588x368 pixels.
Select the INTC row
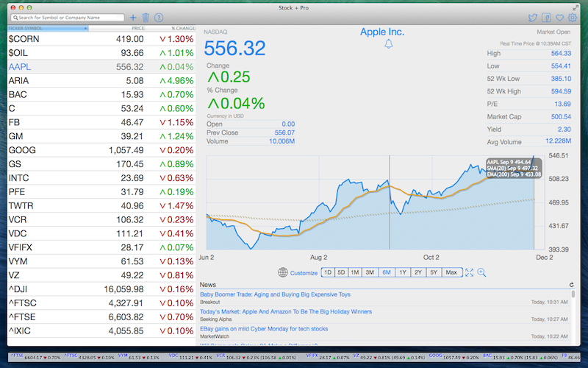click(x=101, y=178)
